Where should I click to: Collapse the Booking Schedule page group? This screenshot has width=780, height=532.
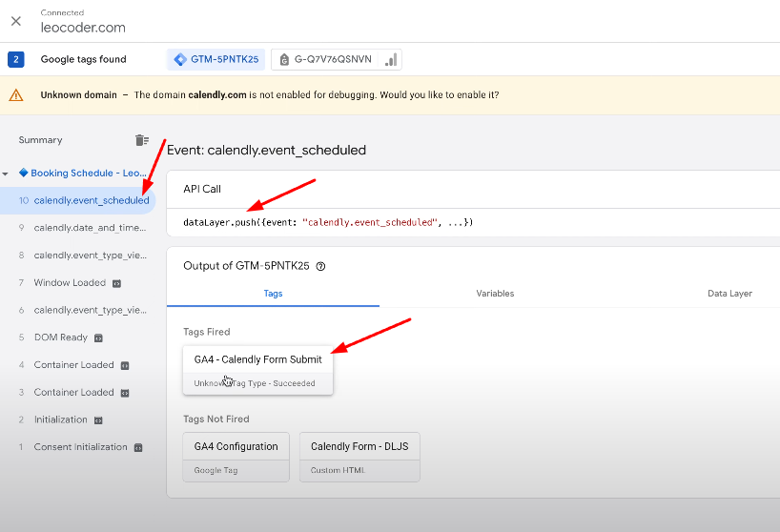pyautogui.click(x=6, y=174)
